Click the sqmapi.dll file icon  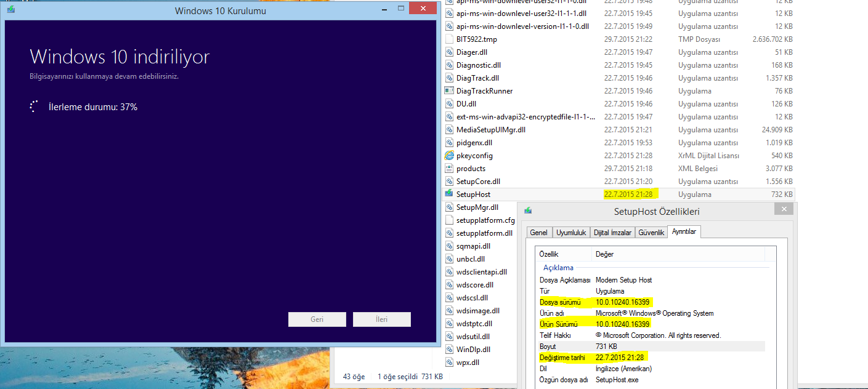point(449,246)
